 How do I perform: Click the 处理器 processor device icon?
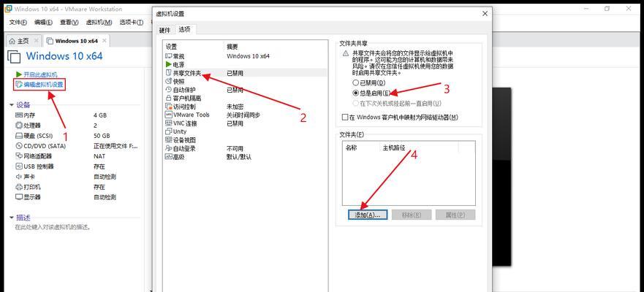(19, 126)
